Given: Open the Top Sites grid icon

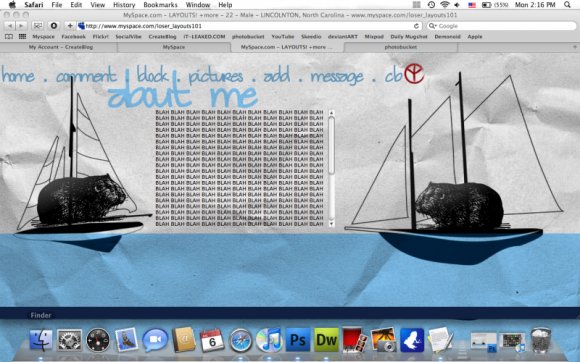Looking at the screenshot, I should click(23, 37).
